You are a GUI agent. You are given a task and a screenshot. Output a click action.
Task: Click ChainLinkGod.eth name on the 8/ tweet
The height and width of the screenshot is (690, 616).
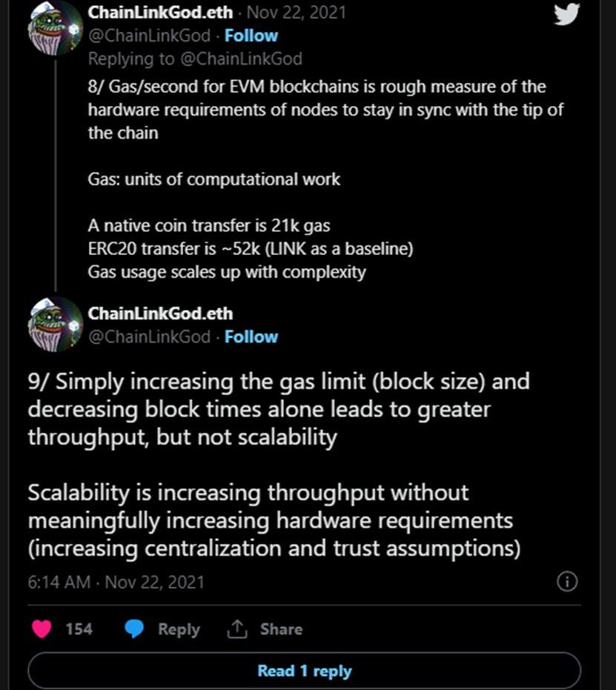pyautogui.click(x=160, y=13)
